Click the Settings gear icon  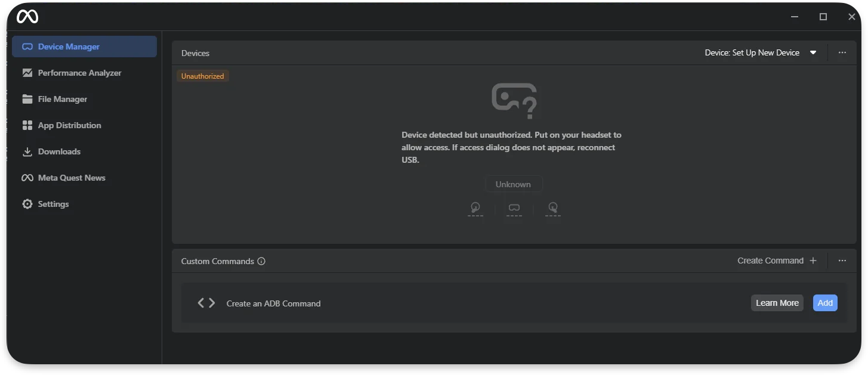tap(27, 204)
